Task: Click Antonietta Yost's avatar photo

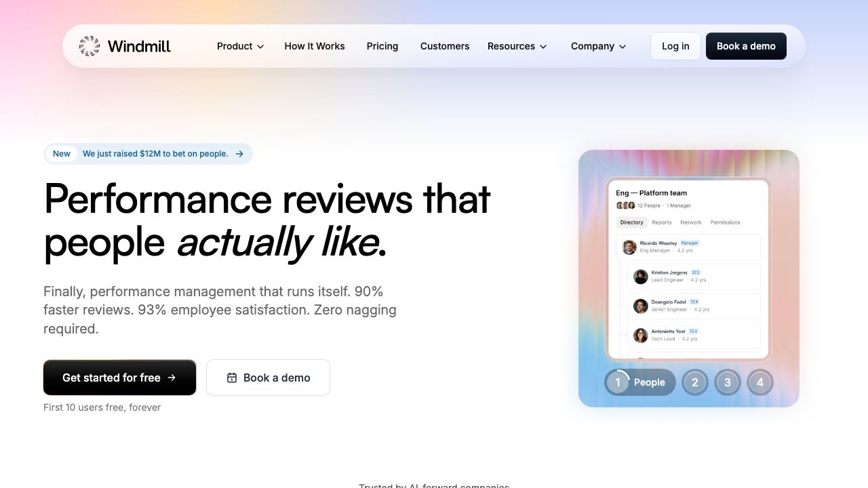Action: click(641, 335)
